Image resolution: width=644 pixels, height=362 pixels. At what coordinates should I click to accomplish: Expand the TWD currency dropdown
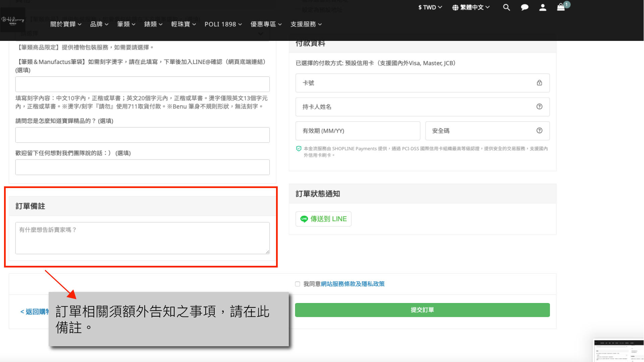click(x=430, y=7)
